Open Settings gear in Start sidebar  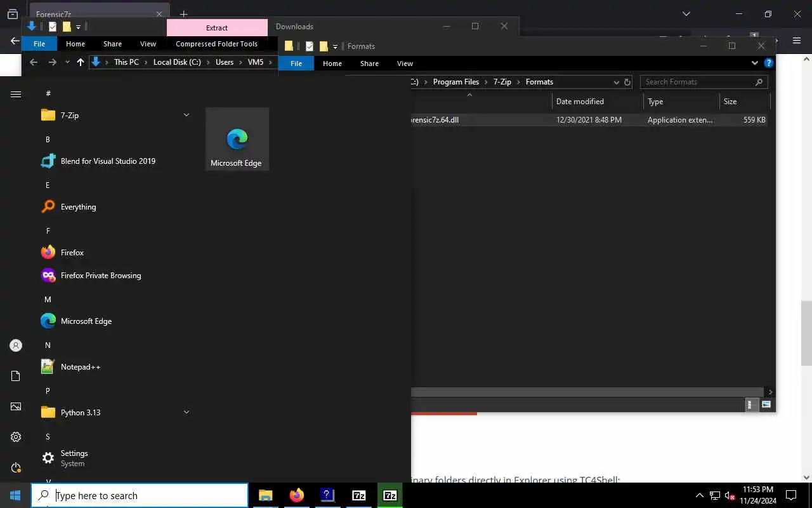(x=16, y=437)
